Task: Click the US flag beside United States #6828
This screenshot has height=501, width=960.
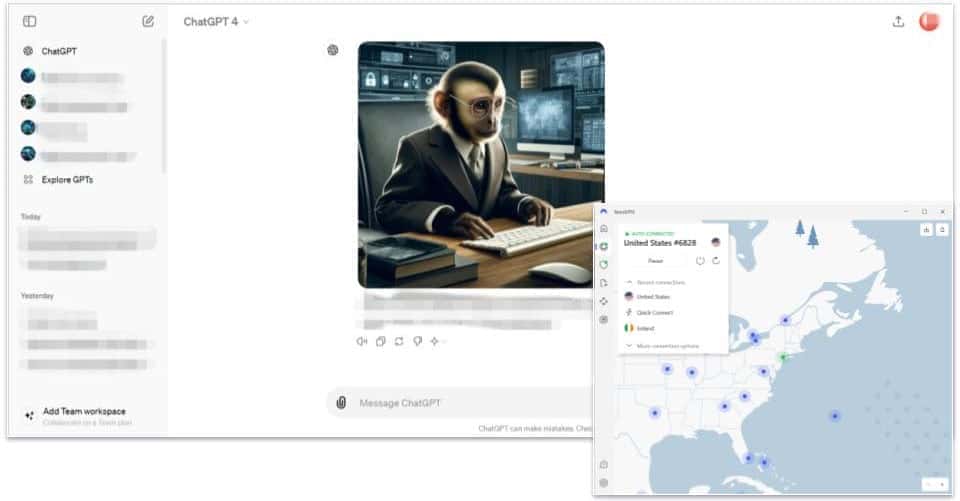Action: click(x=716, y=243)
